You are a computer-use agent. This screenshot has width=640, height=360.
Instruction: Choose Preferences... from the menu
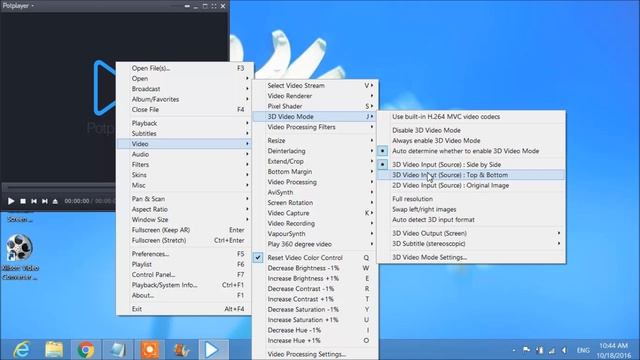185,254
